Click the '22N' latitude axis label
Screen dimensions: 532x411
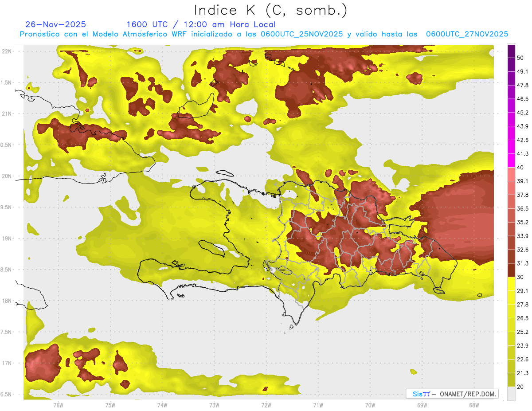7,51
